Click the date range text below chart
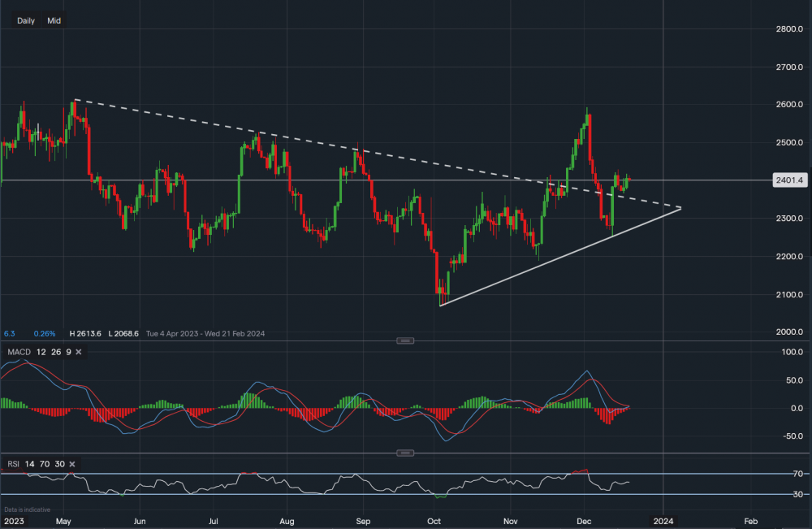Viewport: 812px width, 529px height. click(205, 333)
